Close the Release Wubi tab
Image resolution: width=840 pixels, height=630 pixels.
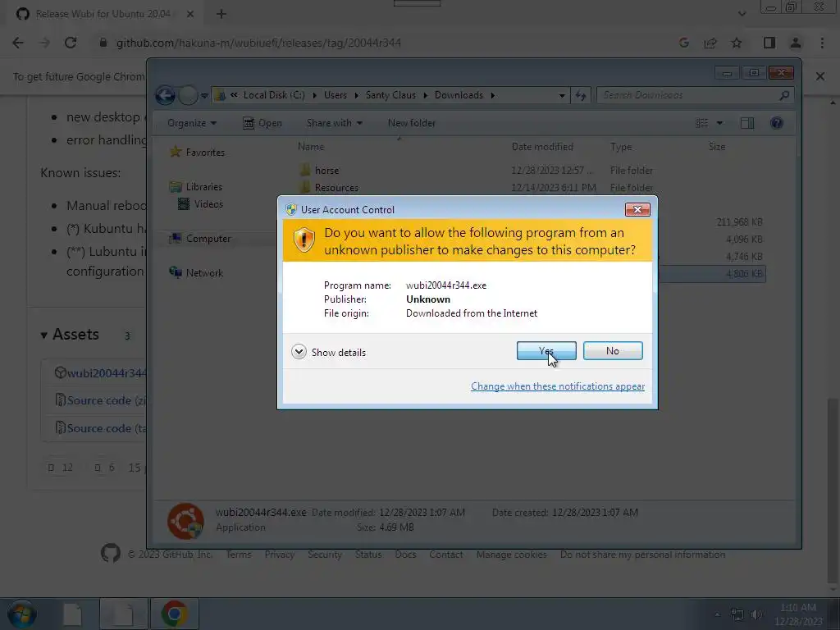click(190, 14)
